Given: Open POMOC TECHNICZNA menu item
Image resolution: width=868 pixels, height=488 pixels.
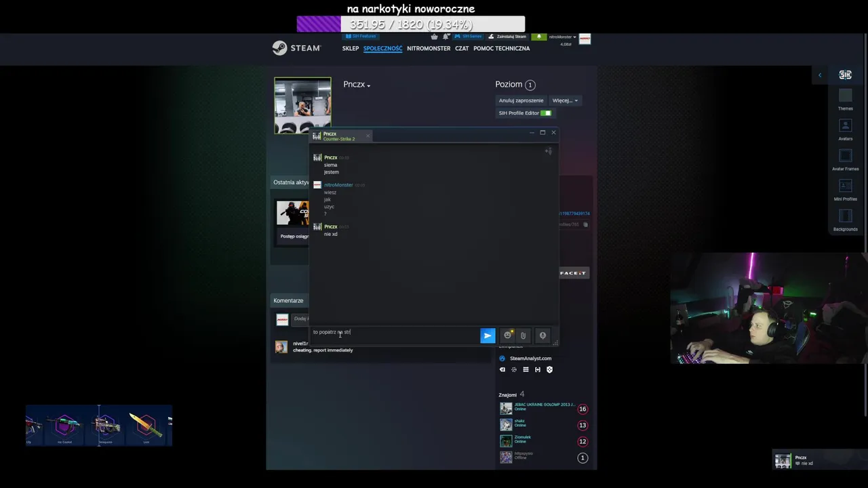Looking at the screenshot, I should [502, 48].
